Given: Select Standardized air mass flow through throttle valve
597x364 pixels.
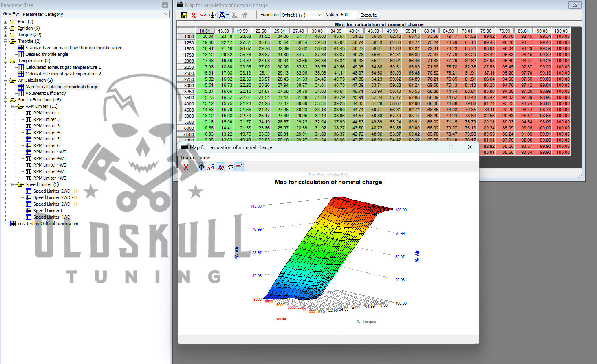Looking at the screenshot, I should [x=74, y=48].
